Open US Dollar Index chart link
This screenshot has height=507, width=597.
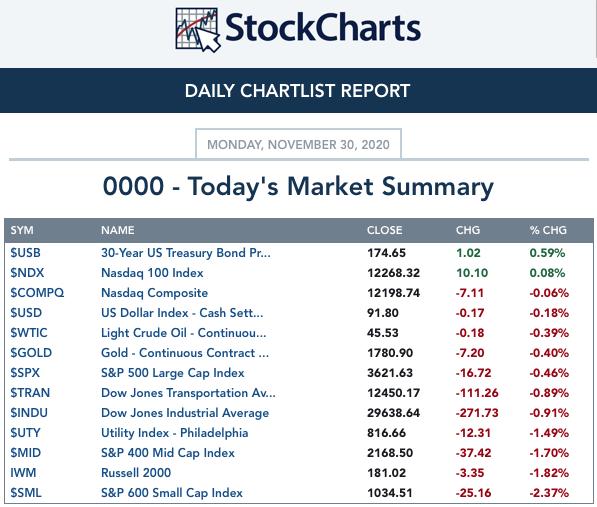click(x=182, y=313)
